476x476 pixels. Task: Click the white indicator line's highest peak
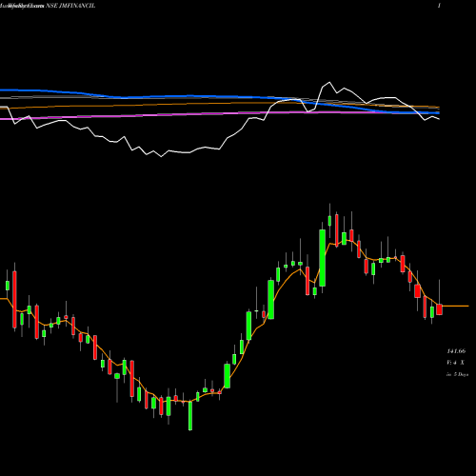tap(329, 82)
